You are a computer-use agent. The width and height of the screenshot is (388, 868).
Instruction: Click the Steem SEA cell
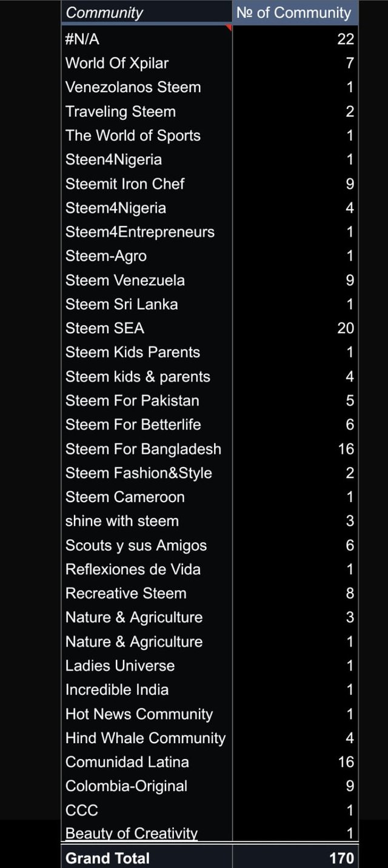tap(147, 328)
